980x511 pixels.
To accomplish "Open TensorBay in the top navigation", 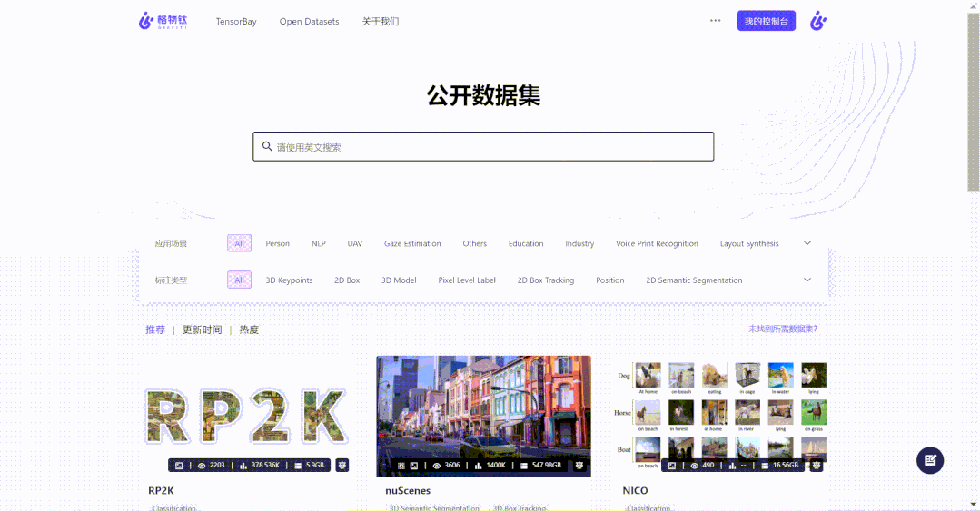I will click(236, 21).
